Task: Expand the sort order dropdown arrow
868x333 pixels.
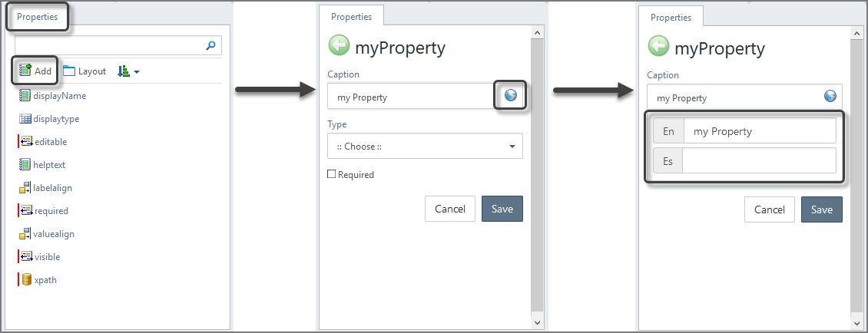Action: pyautogui.click(x=136, y=71)
